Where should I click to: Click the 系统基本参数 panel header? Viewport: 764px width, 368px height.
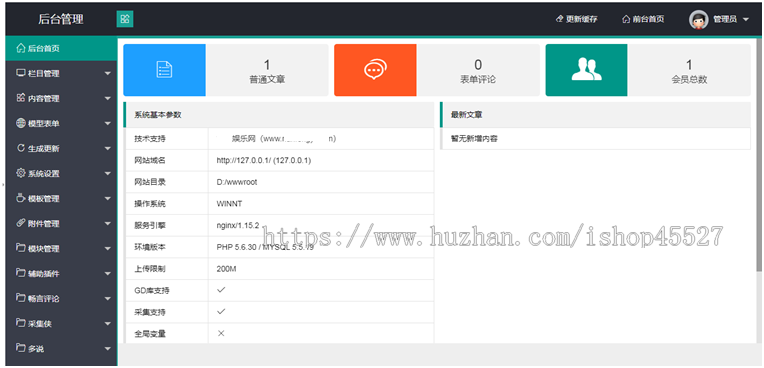click(279, 115)
